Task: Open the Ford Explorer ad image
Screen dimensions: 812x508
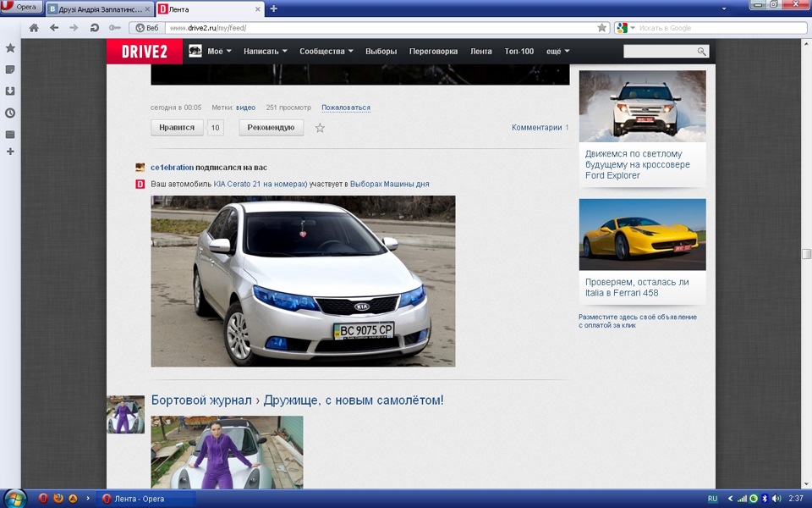Action: click(642, 107)
